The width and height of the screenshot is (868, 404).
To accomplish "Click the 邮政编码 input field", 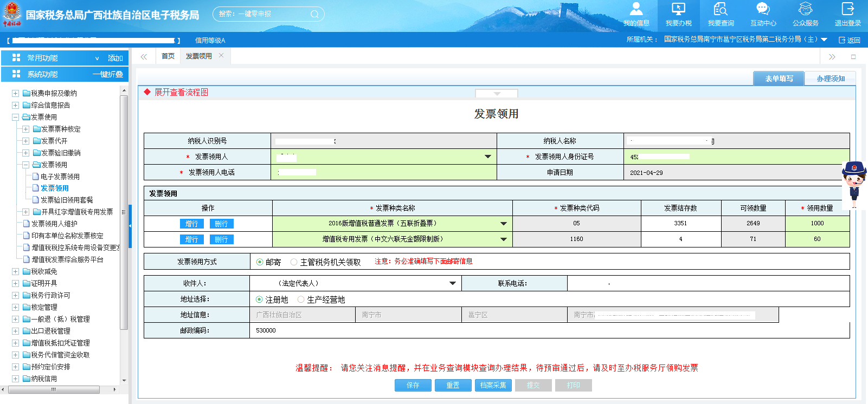I will pos(549,330).
